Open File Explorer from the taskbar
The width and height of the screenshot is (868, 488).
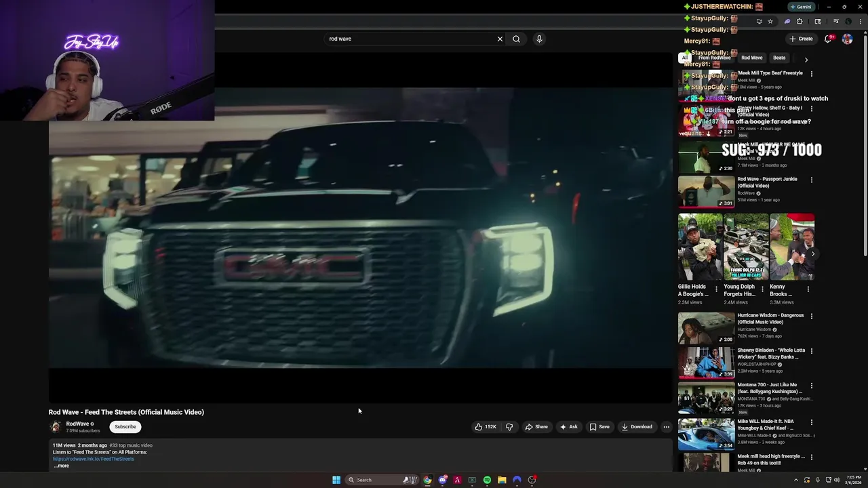(x=502, y=480)
